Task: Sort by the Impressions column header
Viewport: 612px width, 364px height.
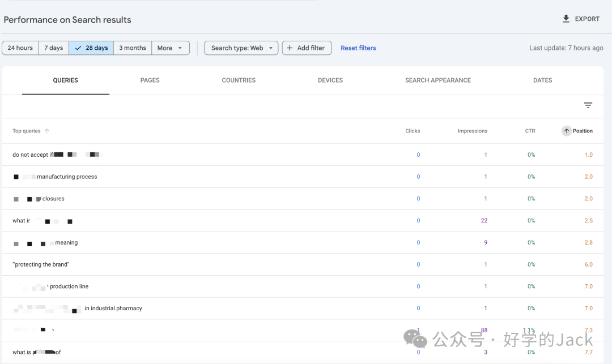Action: tap(472, 131)
